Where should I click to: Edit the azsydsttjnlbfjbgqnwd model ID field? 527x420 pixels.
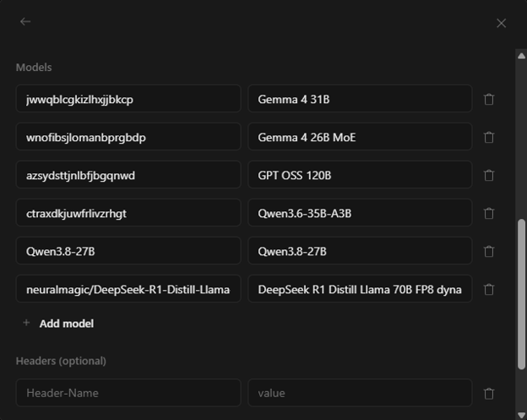click(x=128, y=175)
